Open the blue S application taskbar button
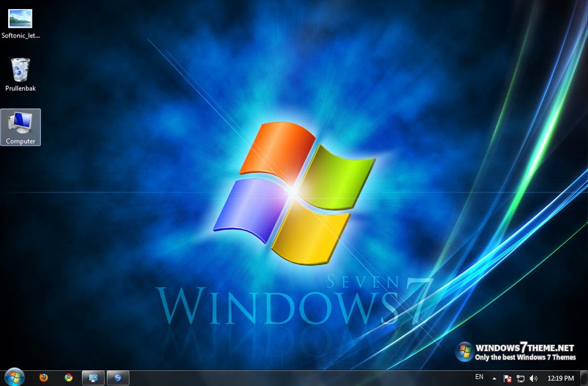This screenshot has height=386, width=588. point(118,378)
